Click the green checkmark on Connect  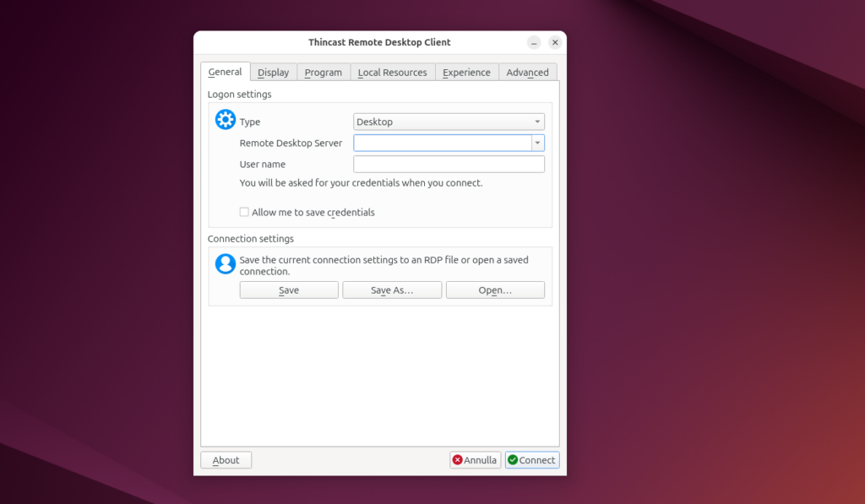514,460
